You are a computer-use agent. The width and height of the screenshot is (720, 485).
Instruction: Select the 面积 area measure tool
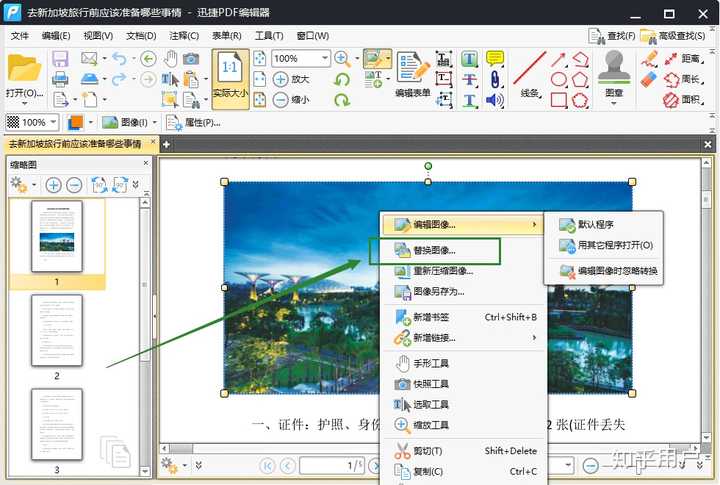(x=684, y=99)
